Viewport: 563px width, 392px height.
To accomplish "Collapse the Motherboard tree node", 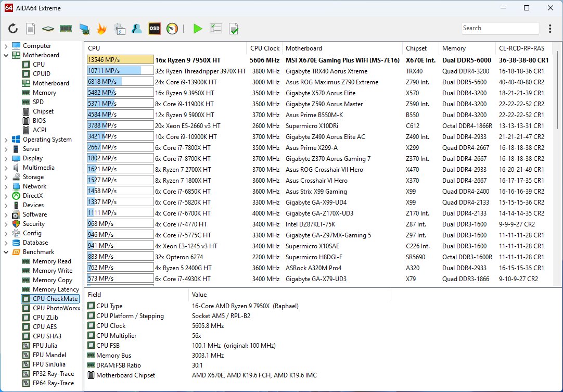I will [6, 55].
